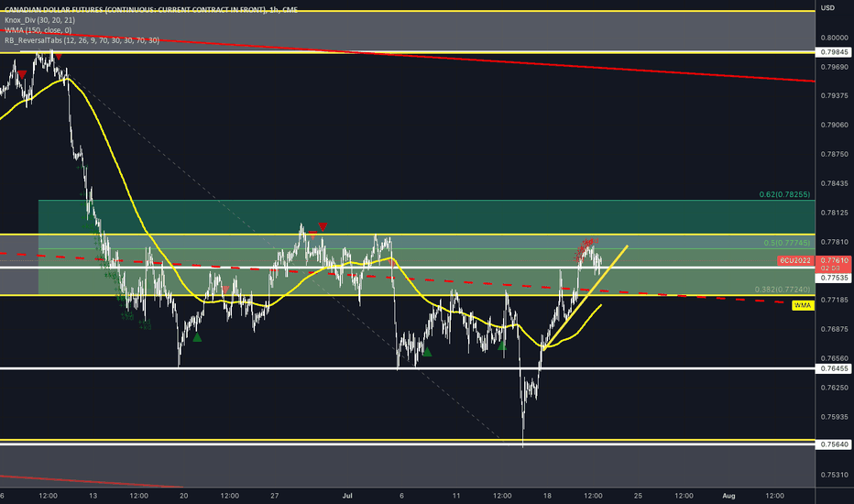Image resolution: width=854 pixels, height=504 pixels.
Task: Click the 27 date on time axis
Action: 275,496
